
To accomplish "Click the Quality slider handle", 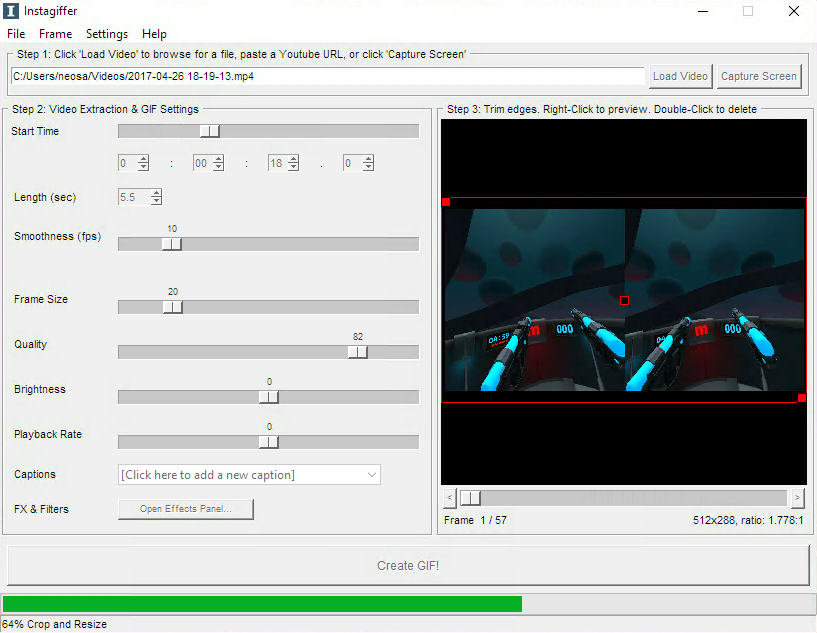I will click(357, 352).
